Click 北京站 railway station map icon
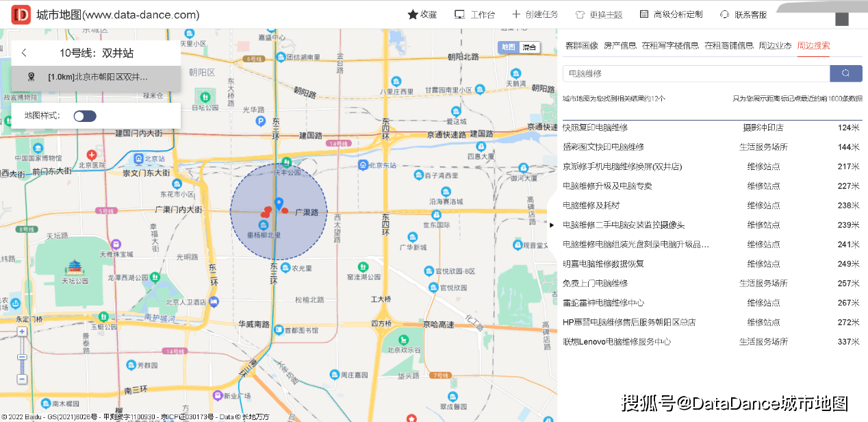This screenshot has width=868, height=422. click(x=139, y=158)
